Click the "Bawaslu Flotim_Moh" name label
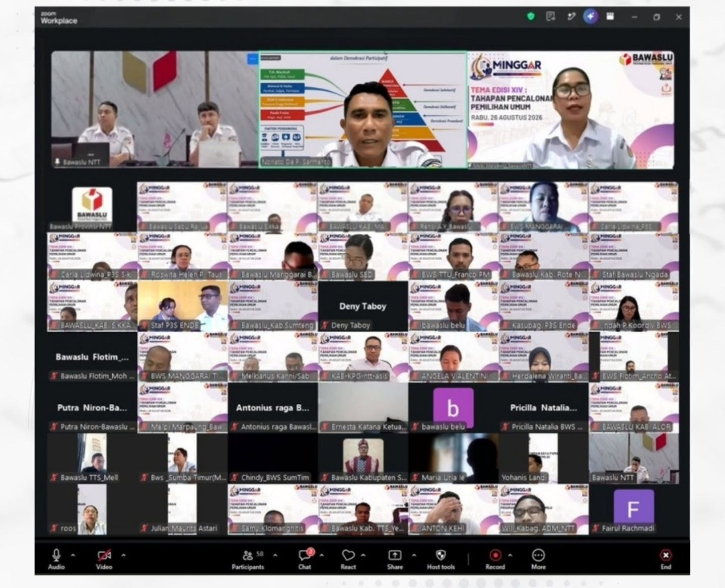 [94, 376]
